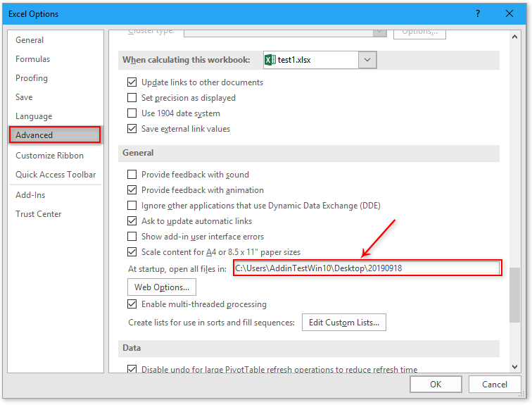The width and height of the screenshot is (532, 405).
Task: Click the 'When calculating this workbook' label
Action: click(186, 60)
